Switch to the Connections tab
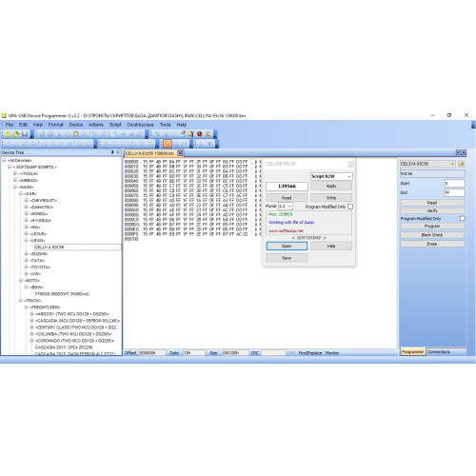Viewport: 476px width, 476px height. [x=439, y=352]
